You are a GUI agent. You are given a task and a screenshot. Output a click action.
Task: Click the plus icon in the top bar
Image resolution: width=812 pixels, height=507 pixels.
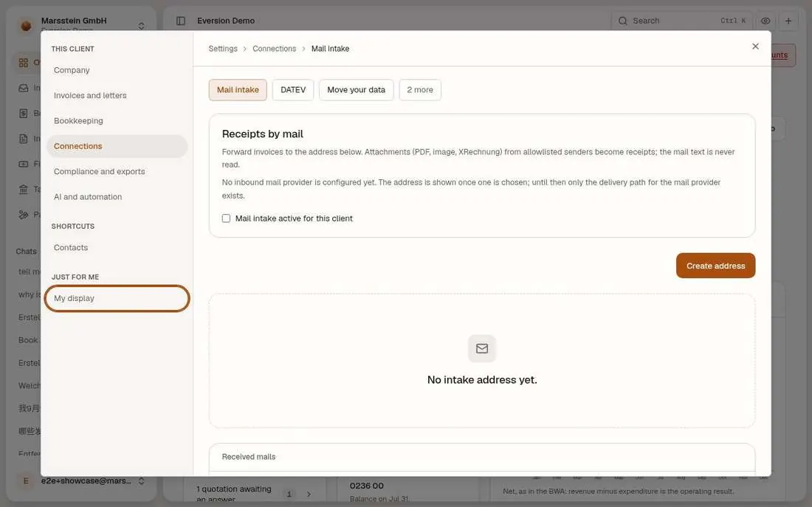point(788,21)
